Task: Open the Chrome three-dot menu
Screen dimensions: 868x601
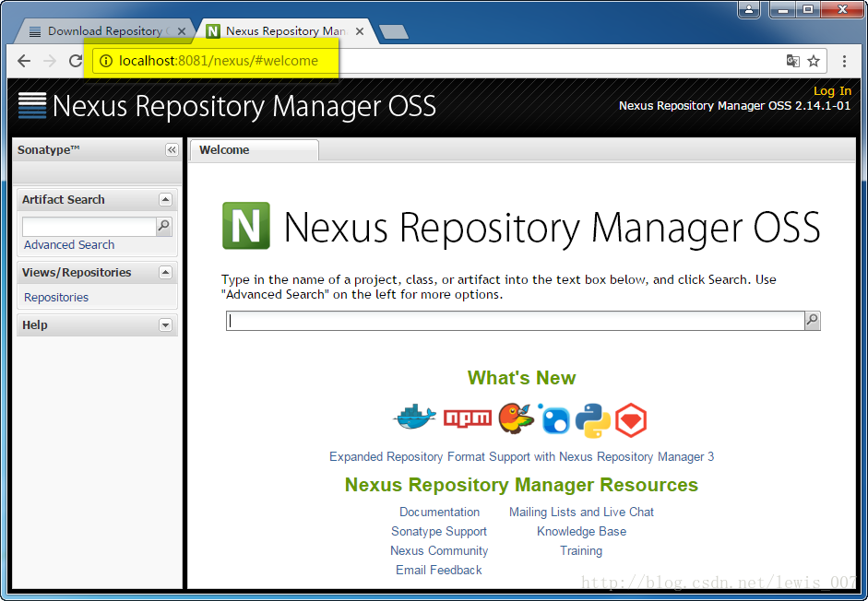Action: [844, 61]
